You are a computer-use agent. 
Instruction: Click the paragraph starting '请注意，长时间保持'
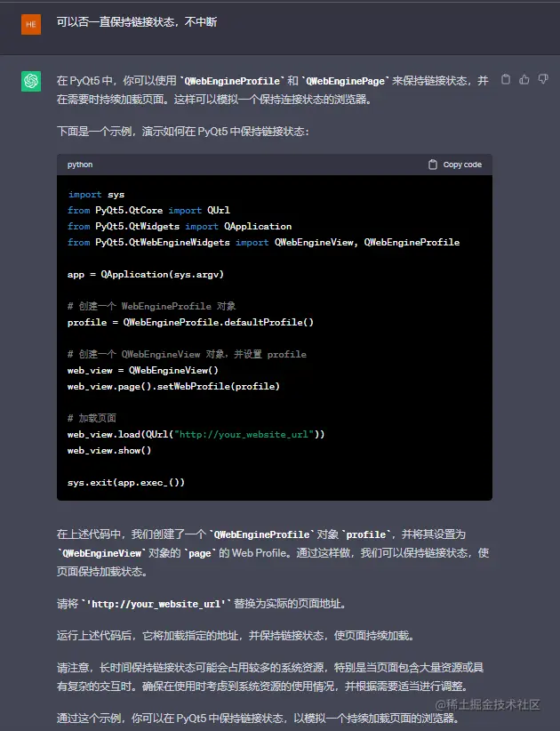point(270,677)
